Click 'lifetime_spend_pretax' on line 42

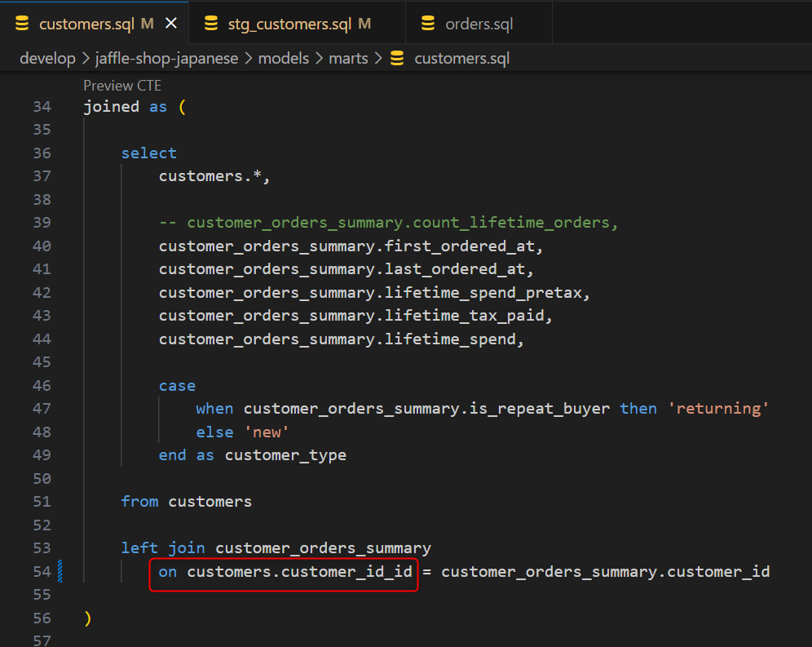pos(483,293)
